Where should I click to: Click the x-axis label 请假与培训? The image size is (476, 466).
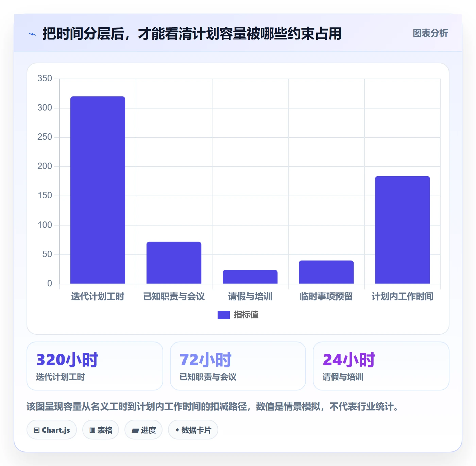[x=250, y=297]
